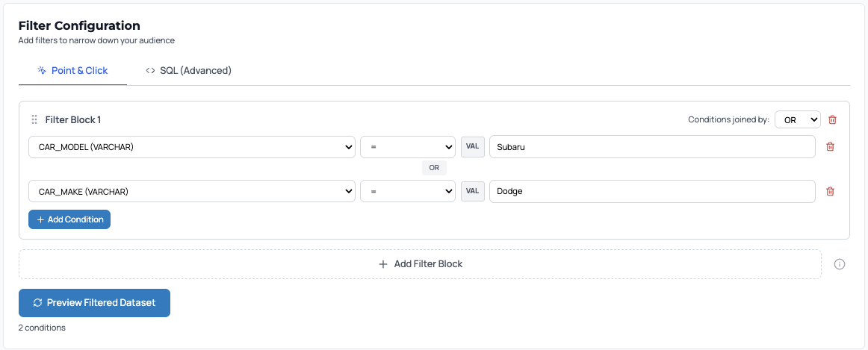Image resolution: width=868 pixels, height=350 pixels.
Task: Open the CAR_MODEL column dropdown
Action: click(x=191, y=147)
